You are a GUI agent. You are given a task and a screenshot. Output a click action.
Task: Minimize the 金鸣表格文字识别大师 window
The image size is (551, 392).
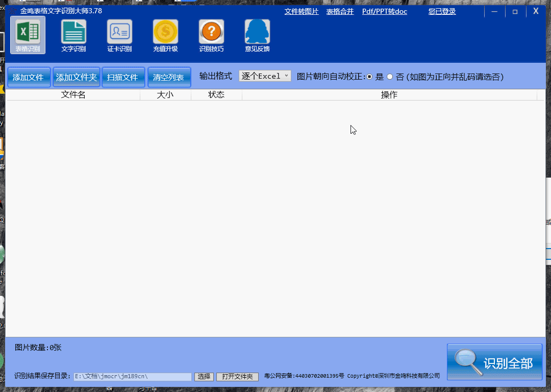tap(494, 12)
